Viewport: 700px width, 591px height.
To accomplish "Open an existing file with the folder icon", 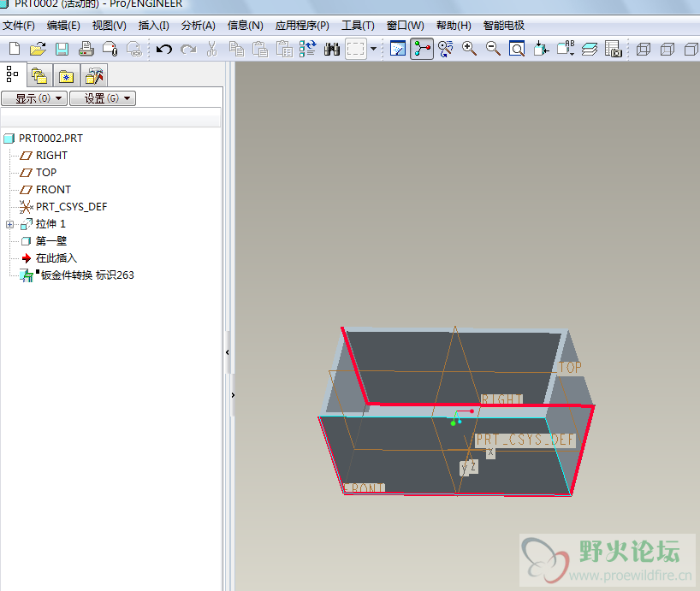I will tap(38, 49).
